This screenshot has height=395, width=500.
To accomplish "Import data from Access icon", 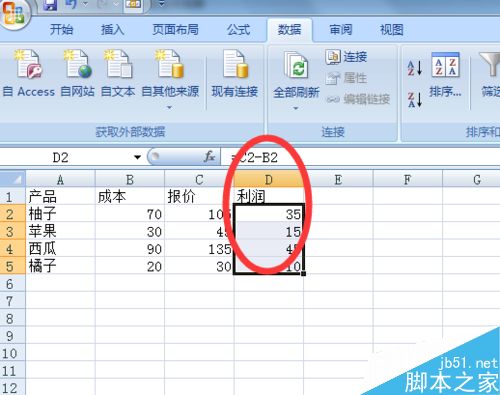I will click(29, 64).
